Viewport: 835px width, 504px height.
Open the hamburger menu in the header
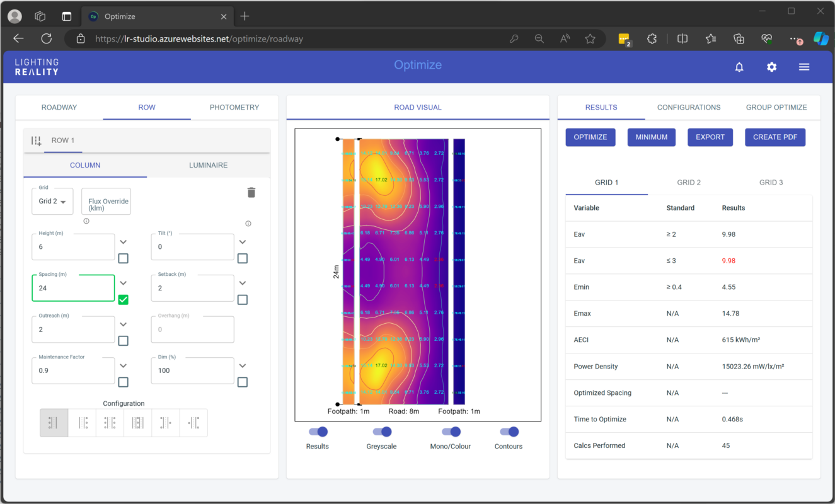pyautogui.click(x=803, y=67)
